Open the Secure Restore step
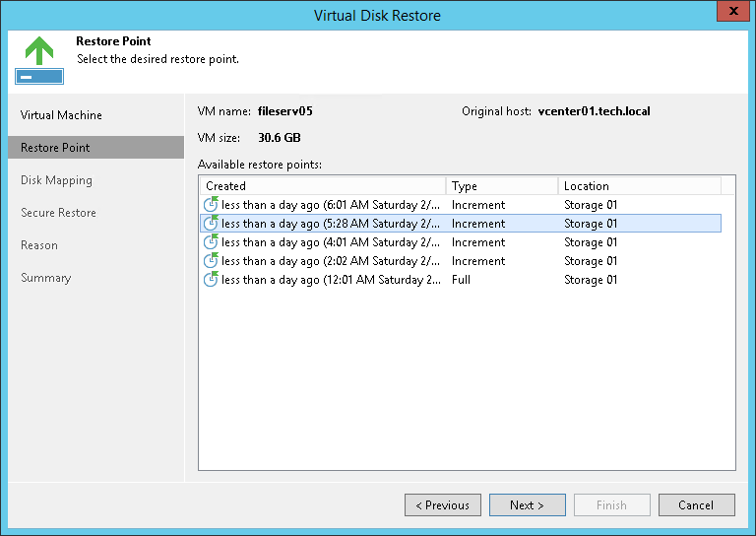Image resolution: width=756 pixels, height=536 pixels. [x=58, y=213]
